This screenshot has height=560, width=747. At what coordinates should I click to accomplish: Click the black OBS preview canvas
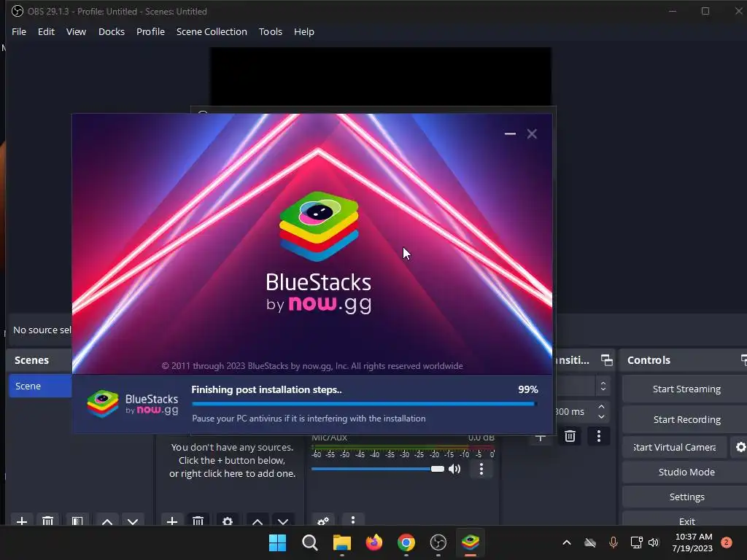coord(381,76)
